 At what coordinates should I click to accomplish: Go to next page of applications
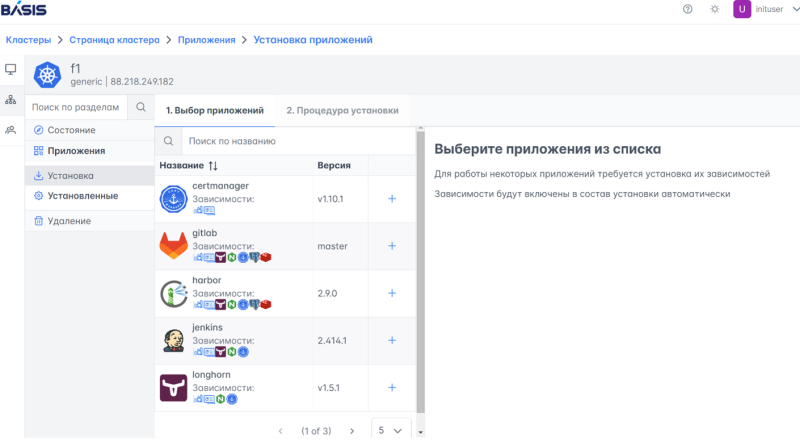pos(352,431)
